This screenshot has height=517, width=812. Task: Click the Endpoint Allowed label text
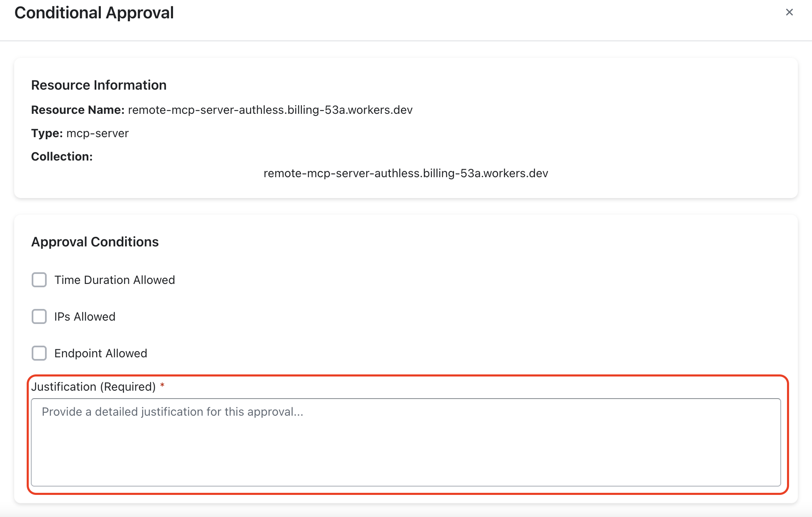(100, 353)
